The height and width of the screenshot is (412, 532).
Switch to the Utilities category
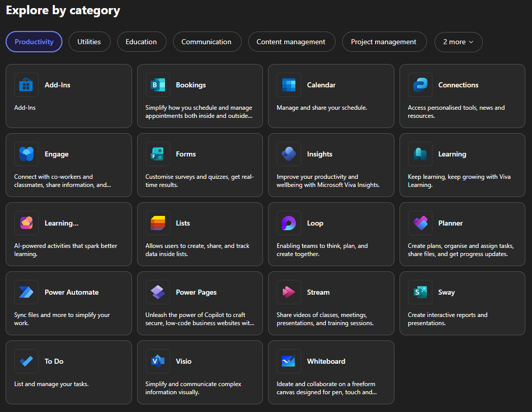(89, 42)
